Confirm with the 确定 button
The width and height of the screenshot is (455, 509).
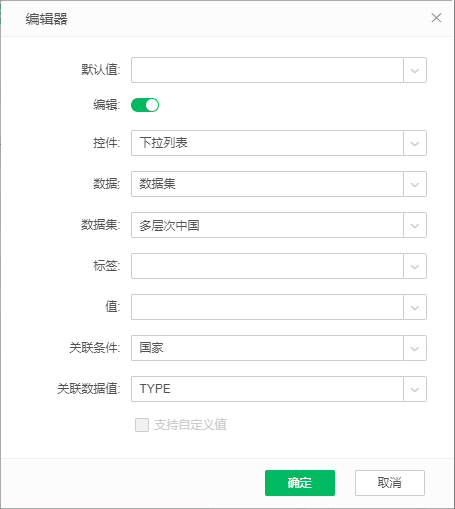(300, 483)
